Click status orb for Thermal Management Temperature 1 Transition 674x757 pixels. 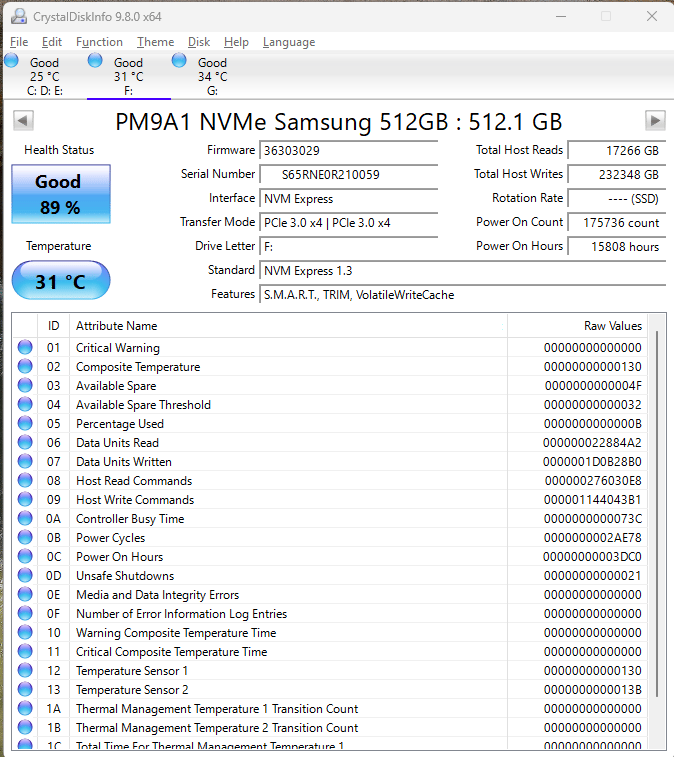click(x=25, y=708)
